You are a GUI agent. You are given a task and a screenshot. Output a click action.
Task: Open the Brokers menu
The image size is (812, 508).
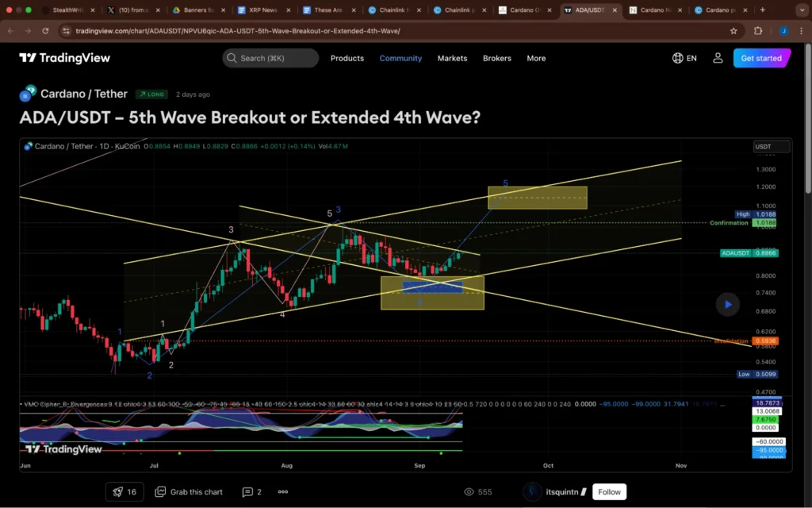point(496,58)
